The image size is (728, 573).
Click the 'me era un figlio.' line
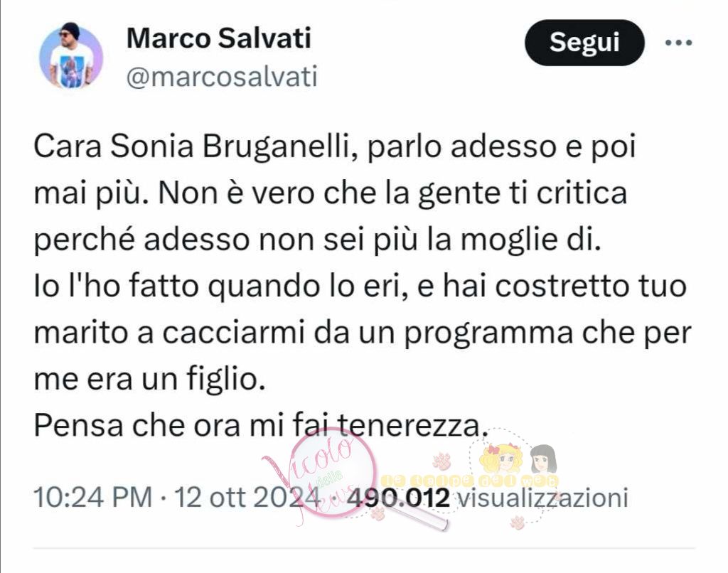(x=149, y=379)
